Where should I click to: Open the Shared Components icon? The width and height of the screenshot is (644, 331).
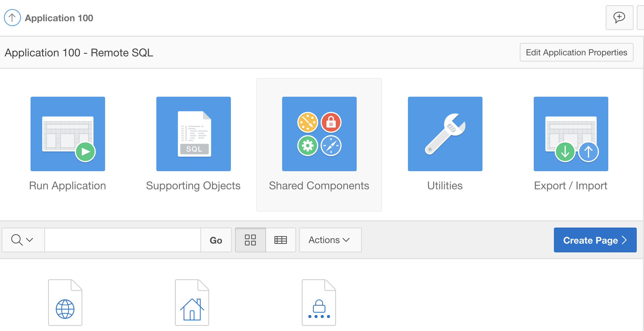pyautogui.click(x=319, y=134)
